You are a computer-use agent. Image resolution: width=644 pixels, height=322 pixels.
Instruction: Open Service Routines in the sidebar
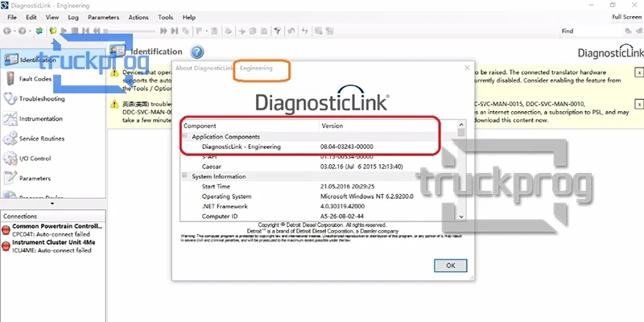[52, 138]
